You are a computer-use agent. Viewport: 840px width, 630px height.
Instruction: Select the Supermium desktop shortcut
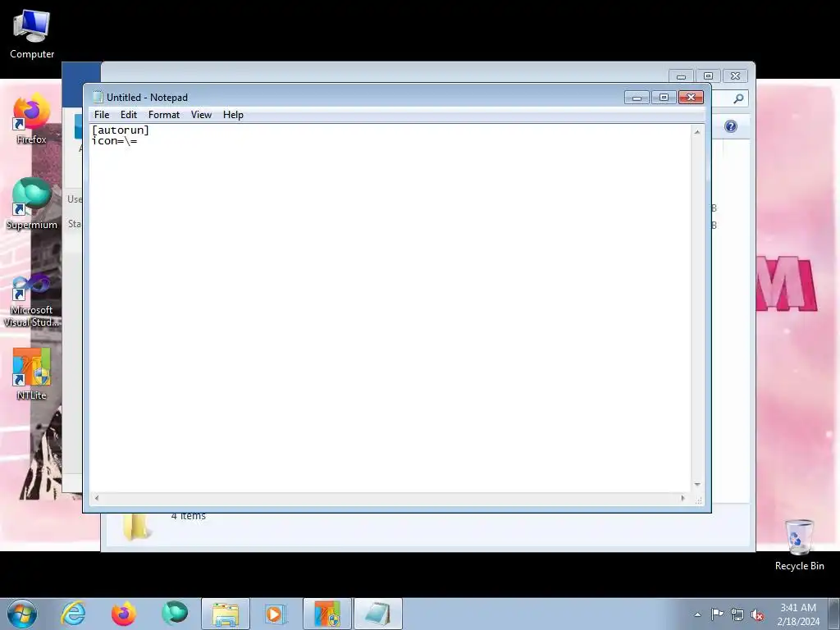32,204
